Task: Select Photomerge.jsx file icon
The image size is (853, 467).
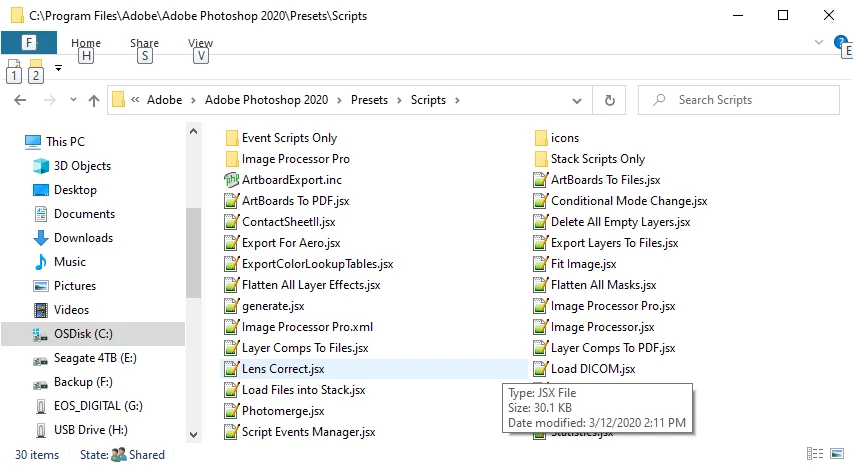Action: (232, 411)
